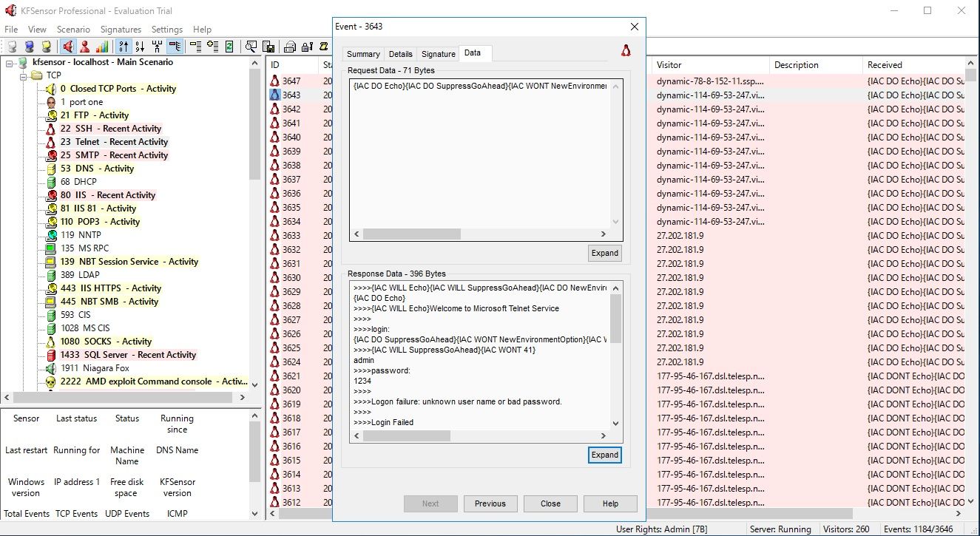
Task: Collapse the kfsensor localhost root node
Action: click(10, 62)
